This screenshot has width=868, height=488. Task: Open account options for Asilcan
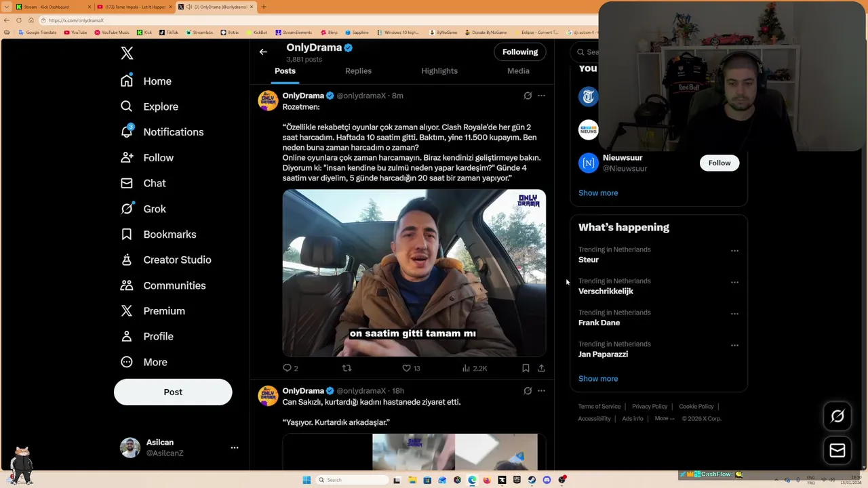pos(235,448)
